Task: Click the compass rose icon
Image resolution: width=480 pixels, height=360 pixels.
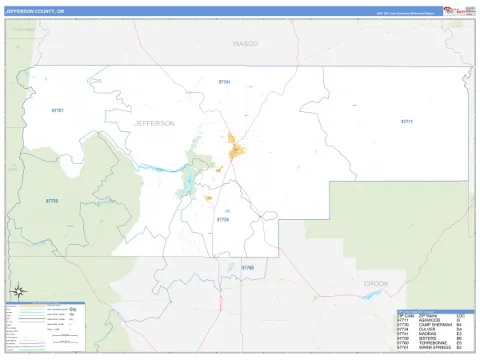Action: coord(18,291)
